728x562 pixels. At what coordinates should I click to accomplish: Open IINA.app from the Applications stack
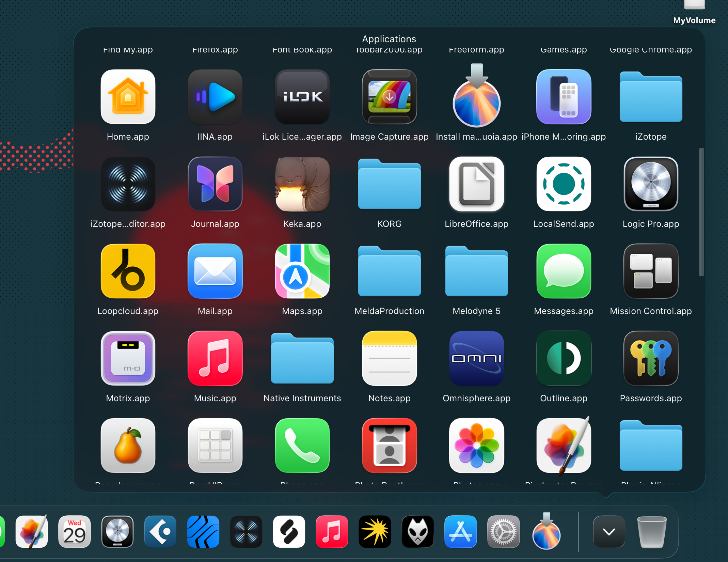click(215, 97)
